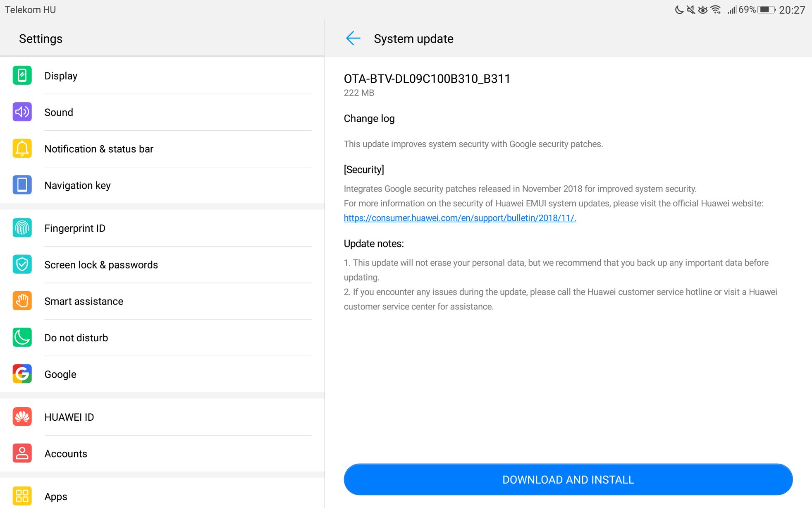This screenshot has width=812, height=508.
Task: Tap DOWNLOAD AND INSTALL button
Action: click(x=568, y=479)
